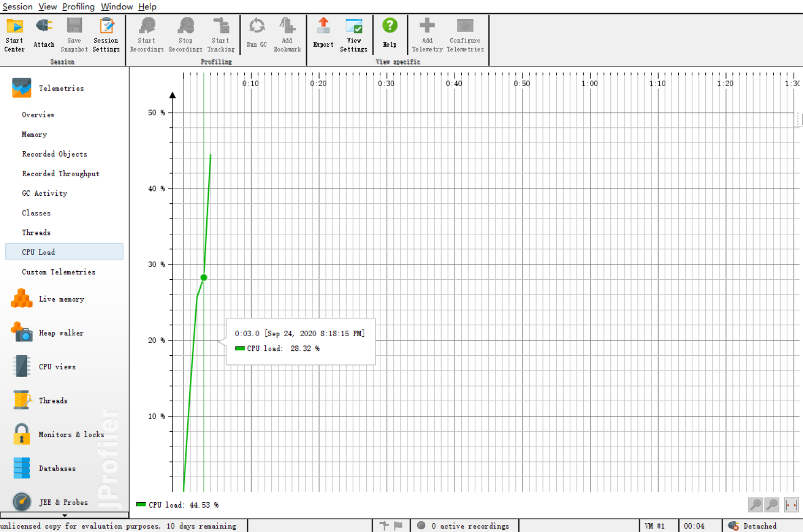Open the View menu
Image resolution: width=803 pixels, height=532 pixels.
click(x=48, y=7)
